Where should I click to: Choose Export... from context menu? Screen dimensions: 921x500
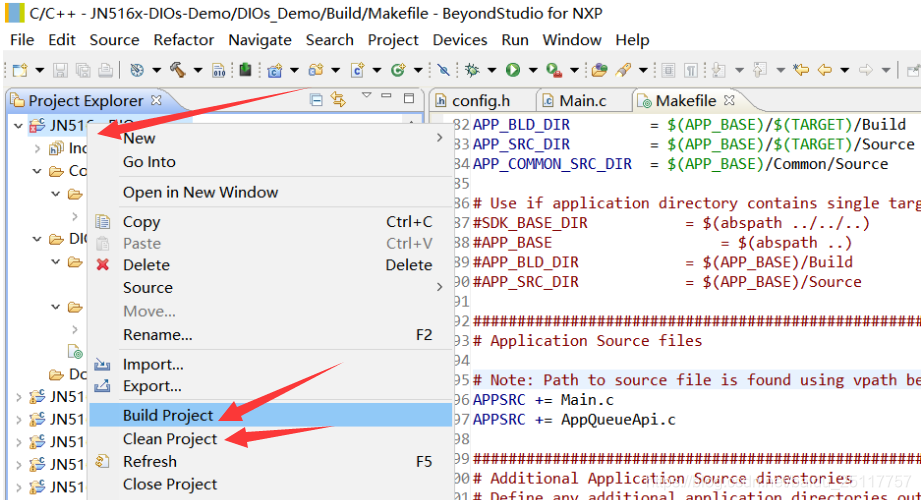[271, 386]
